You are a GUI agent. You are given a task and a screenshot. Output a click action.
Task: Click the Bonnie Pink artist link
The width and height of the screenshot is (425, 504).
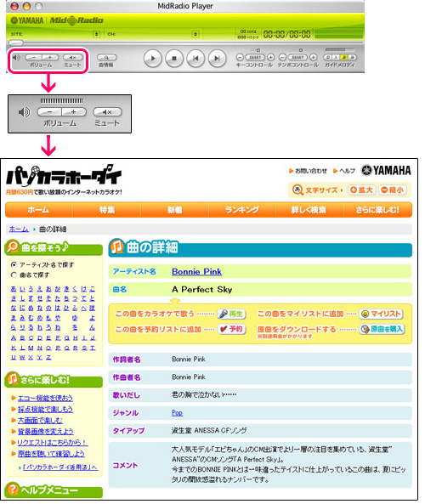[196, 272]
